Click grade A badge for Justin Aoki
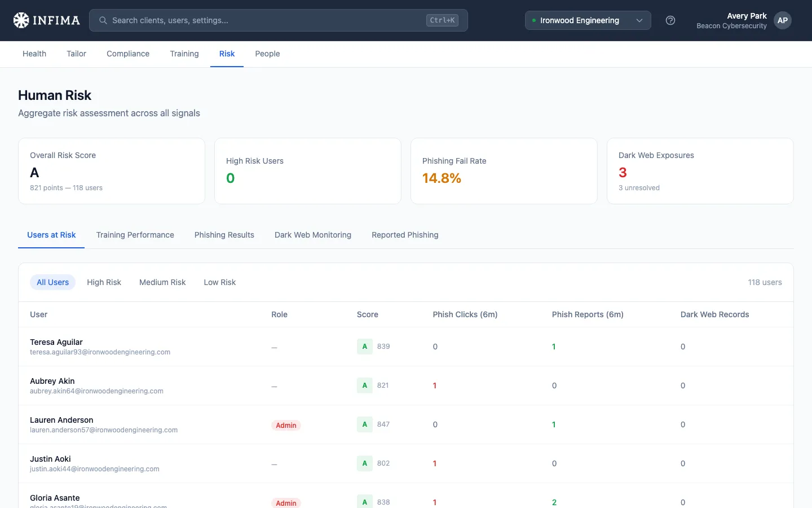The image size is (812, 508). (365, 463)
